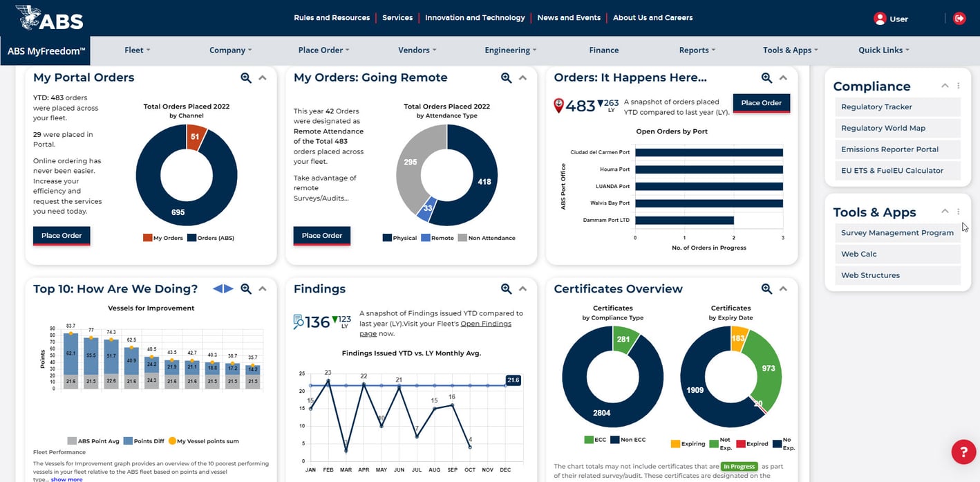This screenshot has width=980, height=482.
Task: Open Rules and Resources menu
Action: (332, 18)
